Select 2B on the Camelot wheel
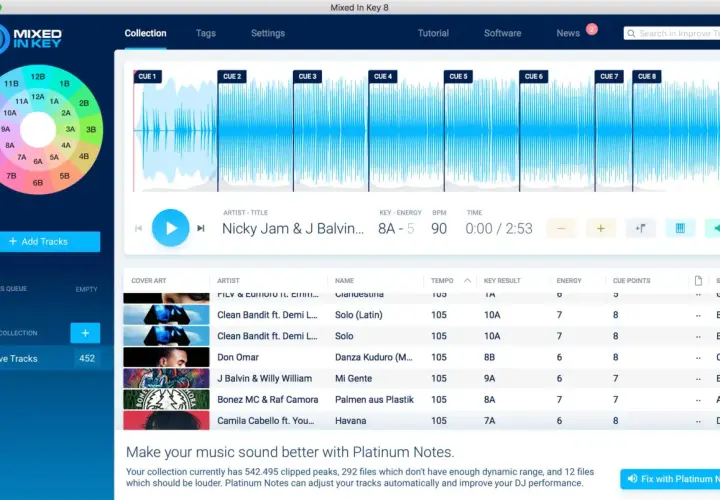 point(84,103)
